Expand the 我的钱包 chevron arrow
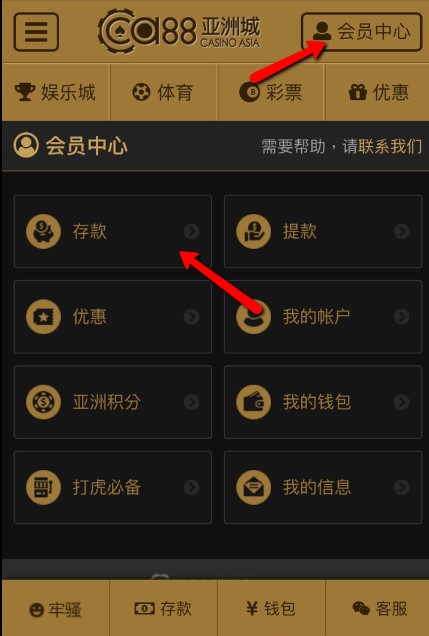The image size is (429, 636). coord(401,402)
